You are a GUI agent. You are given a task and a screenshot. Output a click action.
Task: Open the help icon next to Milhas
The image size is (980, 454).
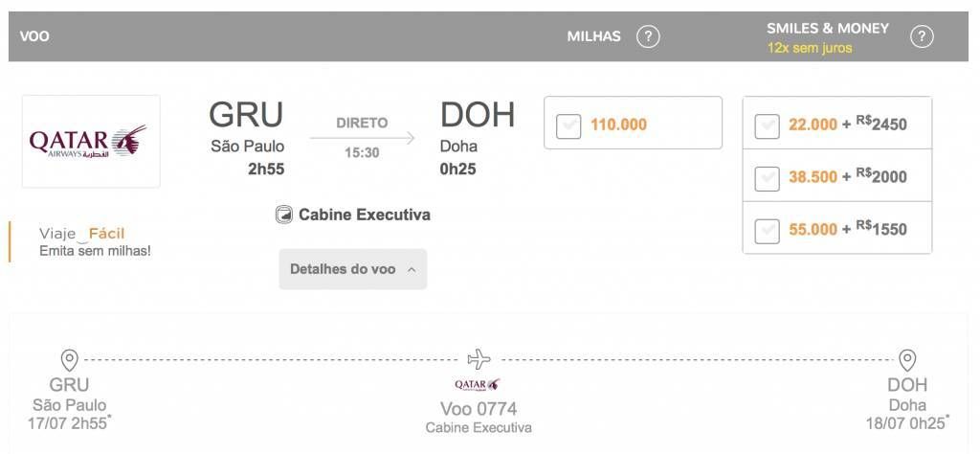tap(648, 36)
